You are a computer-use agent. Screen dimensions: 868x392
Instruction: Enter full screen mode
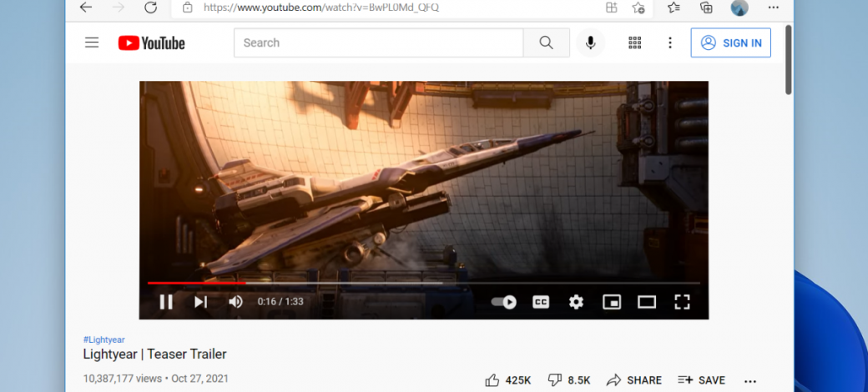tap(682, 302)
